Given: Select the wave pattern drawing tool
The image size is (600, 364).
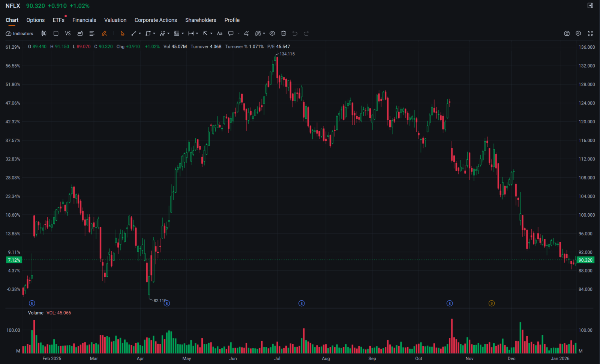Looking at the screenshot, I should coord(162,33).
